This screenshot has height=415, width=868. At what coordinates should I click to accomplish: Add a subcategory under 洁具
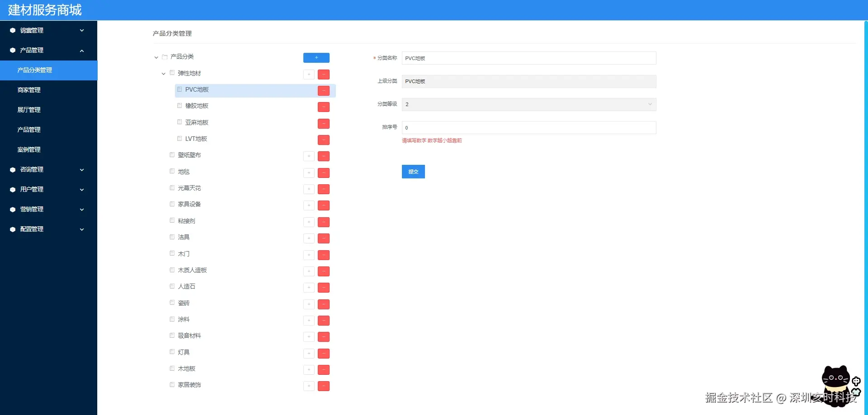[x=309, y=238]
